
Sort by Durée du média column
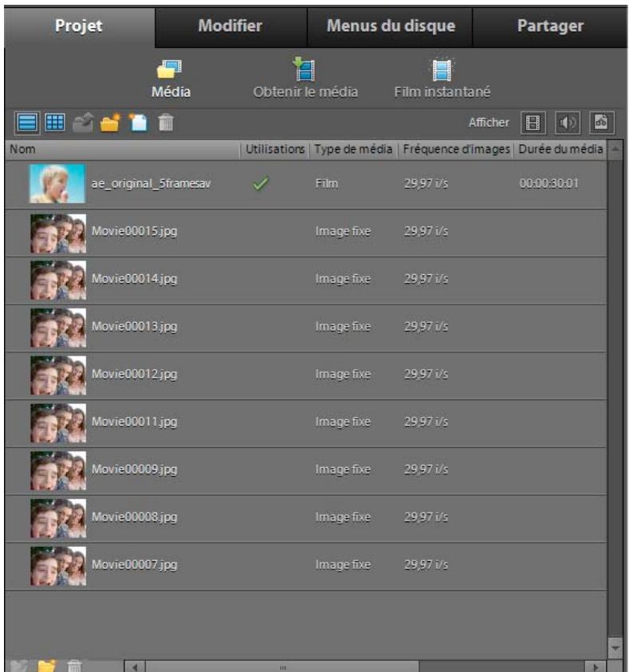click(x=560, y=150)
